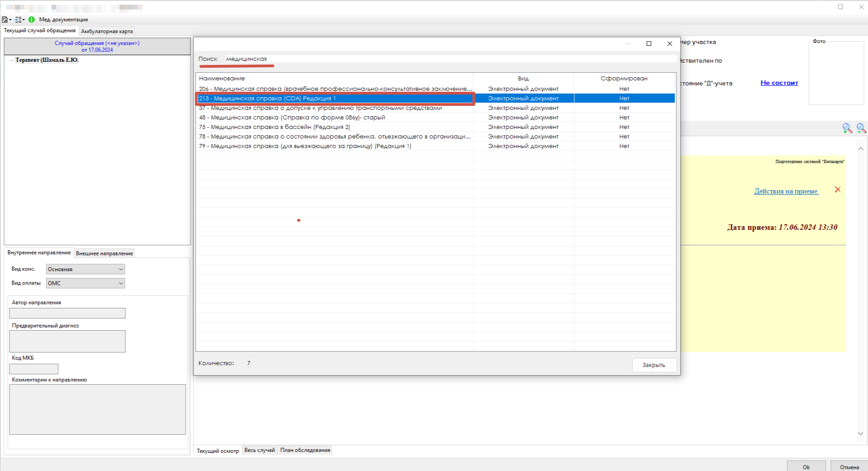Close the main application window
Image resolution: width=868 pixels, height=471 pixels.
pos(861,7)
